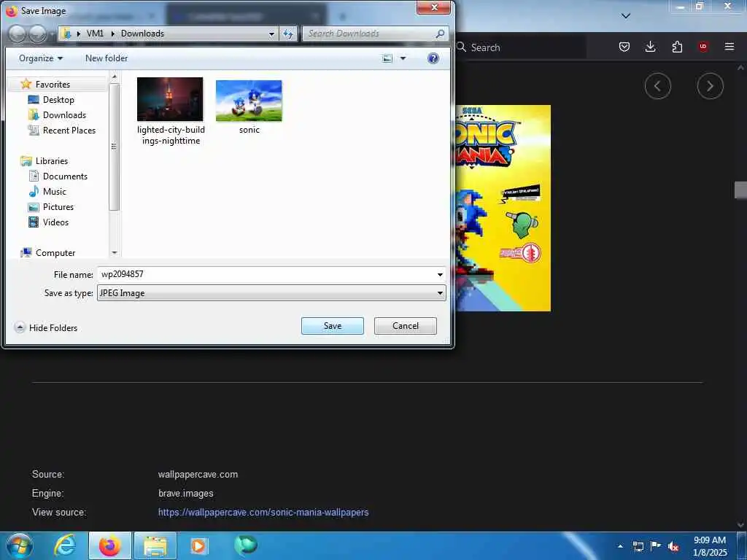Click the network tray icon
747x560 pixels.
click(x=638, y=546)
